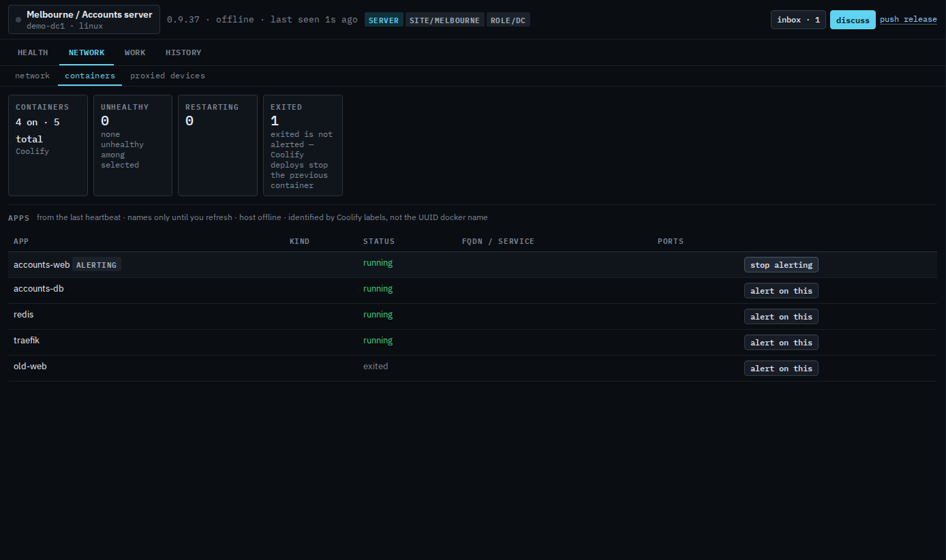The image size is (946, 560).
Task: Open the inbox with 1 item
Action: click(798, 20)
